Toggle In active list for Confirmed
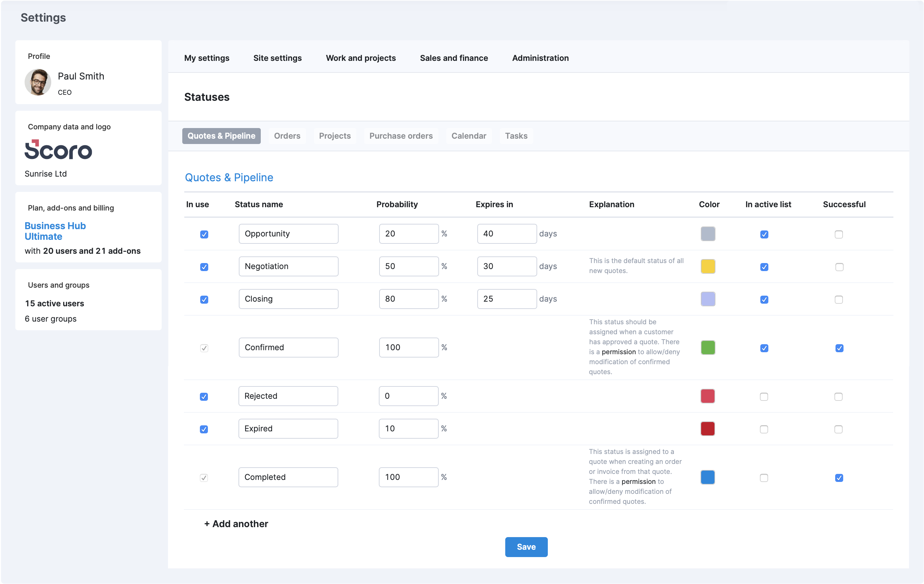This screenshot has width=924, height=584. point(764,348)
